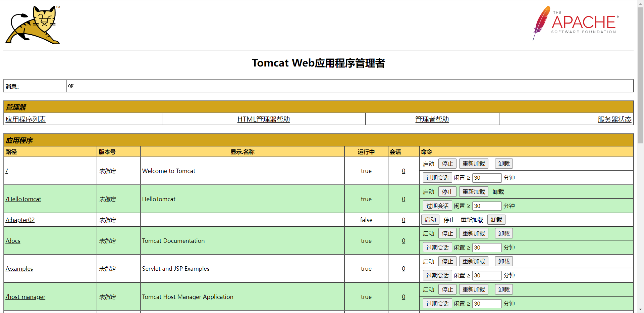Reload the Servlet and JSP Examples application
The width and height of the screenshot is (644, 313).
[x=474, y=261]
